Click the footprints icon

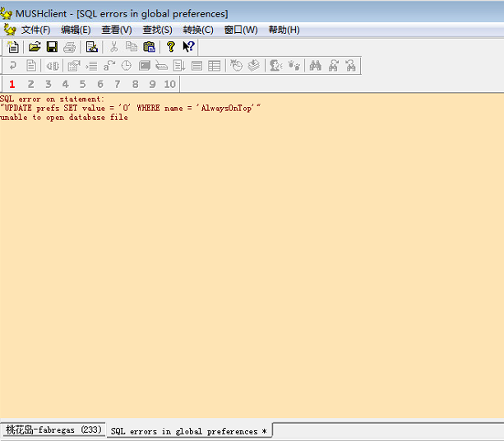(294, 66)
